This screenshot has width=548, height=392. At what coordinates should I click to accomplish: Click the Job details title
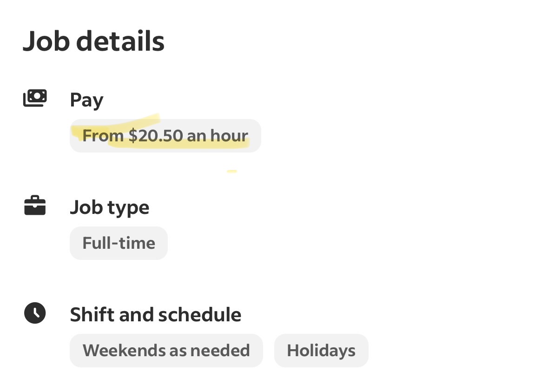click(x=93, y=41)
